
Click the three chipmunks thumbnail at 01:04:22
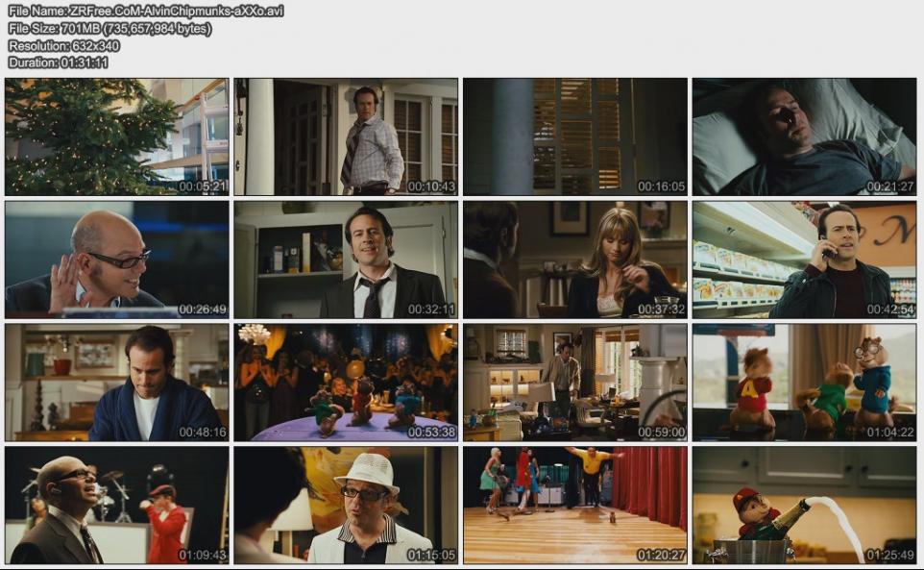point(804,383)
